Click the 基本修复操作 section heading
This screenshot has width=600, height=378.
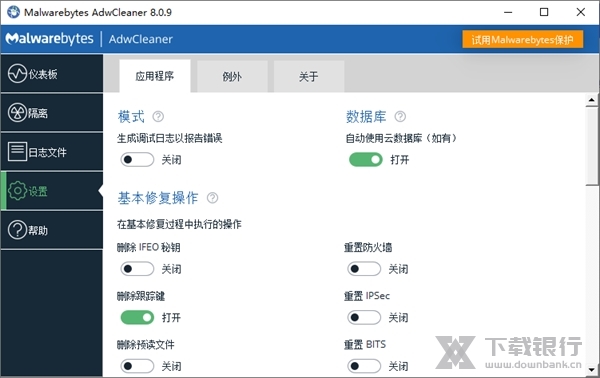[x=158, y=198]
